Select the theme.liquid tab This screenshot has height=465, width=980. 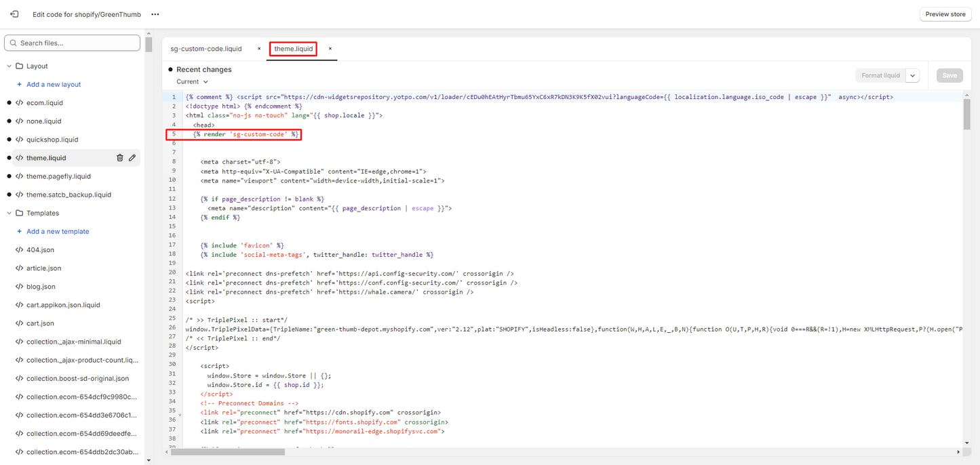tap(294, 49)
